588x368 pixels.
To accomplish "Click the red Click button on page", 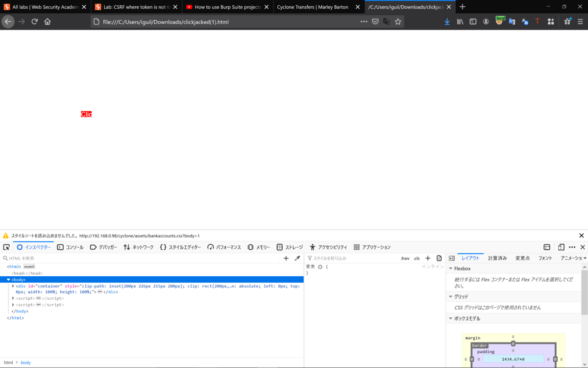I will pyautogui.click(x=86, y=114).
